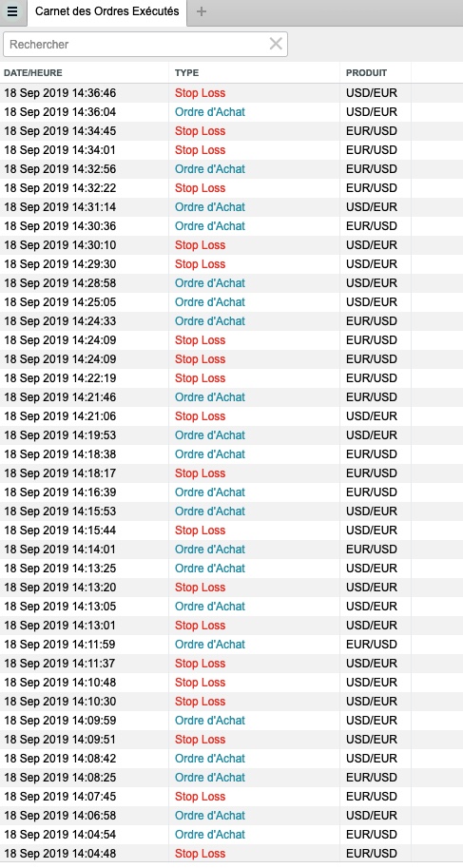Add a new tab with plus icon
This screenshot has height=868, width=463.
[202, 11]
